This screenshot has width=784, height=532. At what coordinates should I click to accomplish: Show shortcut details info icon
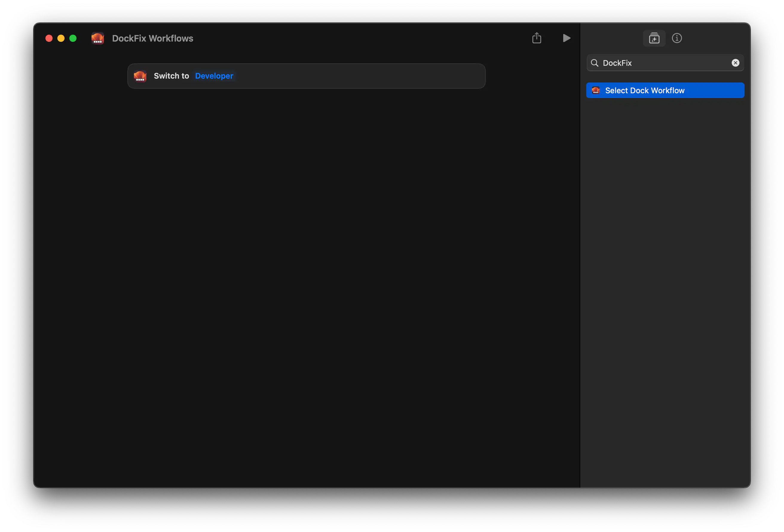[x=676, y=38]
